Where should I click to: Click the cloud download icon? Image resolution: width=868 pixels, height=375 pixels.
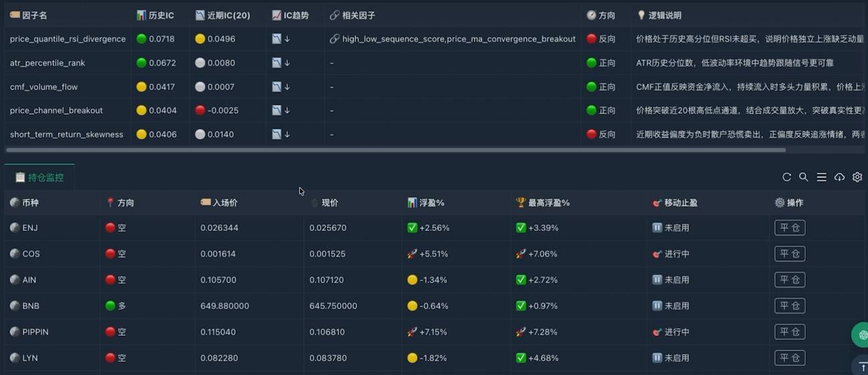[839, 177]
